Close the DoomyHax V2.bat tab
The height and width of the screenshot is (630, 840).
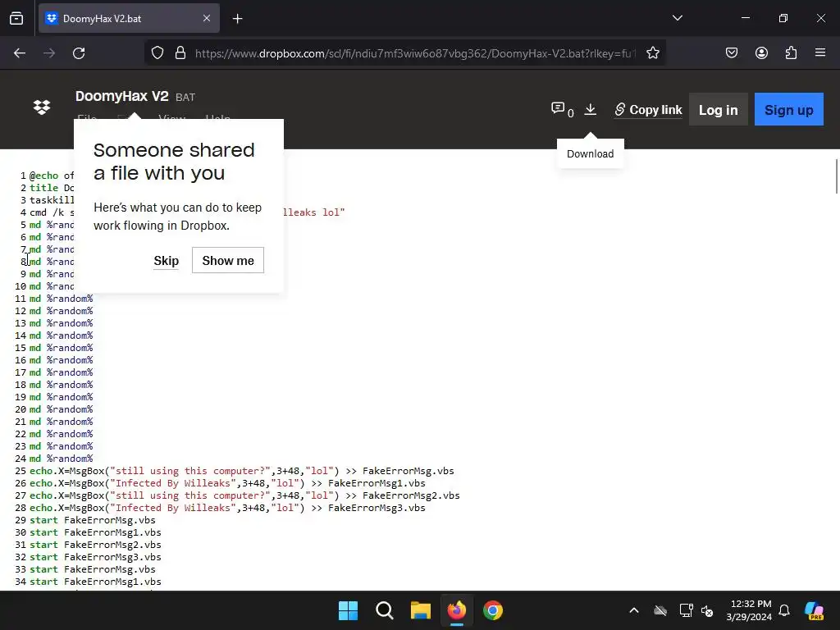pos(207,18)
